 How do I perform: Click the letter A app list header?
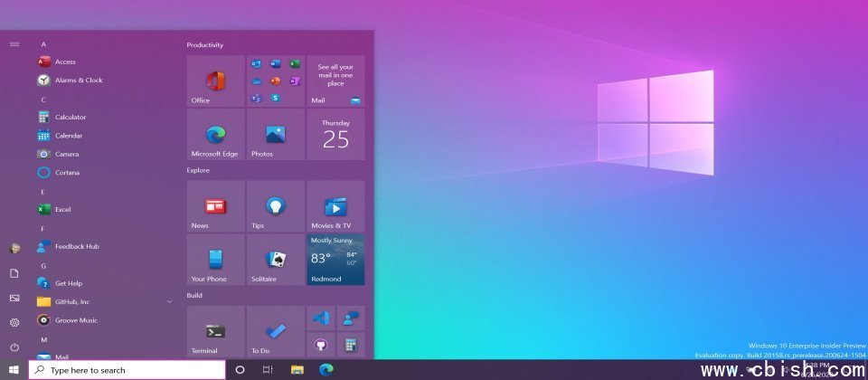tap(43, 43)
